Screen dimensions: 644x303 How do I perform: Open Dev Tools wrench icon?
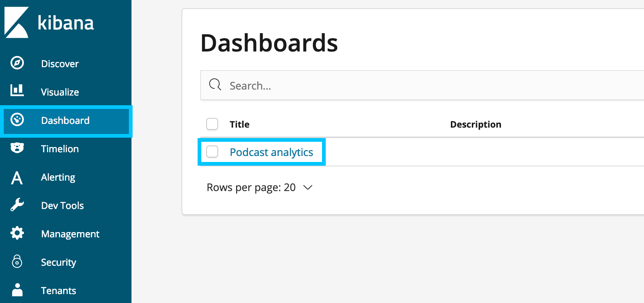(x=17, y=205)
